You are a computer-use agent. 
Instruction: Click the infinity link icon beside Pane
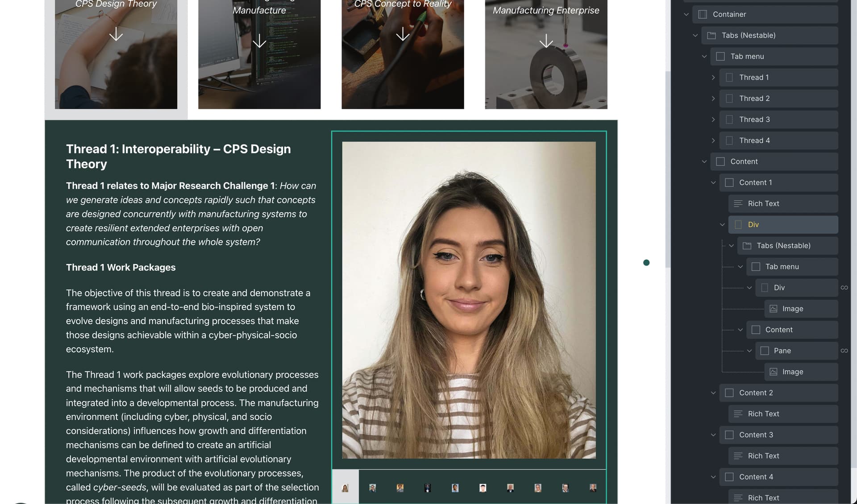click(x=844, y=351)
